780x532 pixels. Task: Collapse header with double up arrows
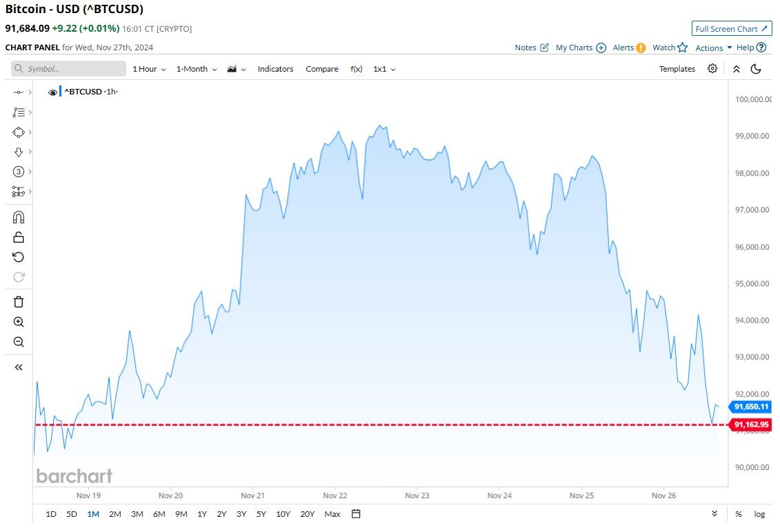click(737, 69)
